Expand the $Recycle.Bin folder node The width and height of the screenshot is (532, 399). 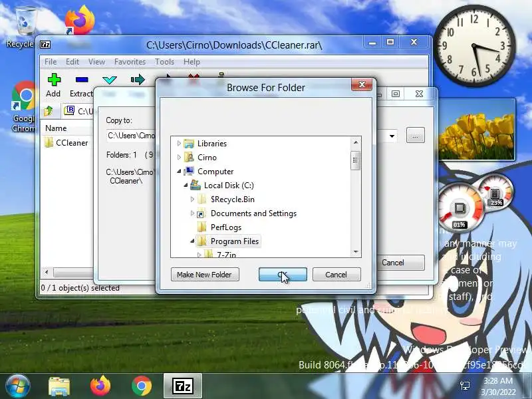(x=192, y=199)
